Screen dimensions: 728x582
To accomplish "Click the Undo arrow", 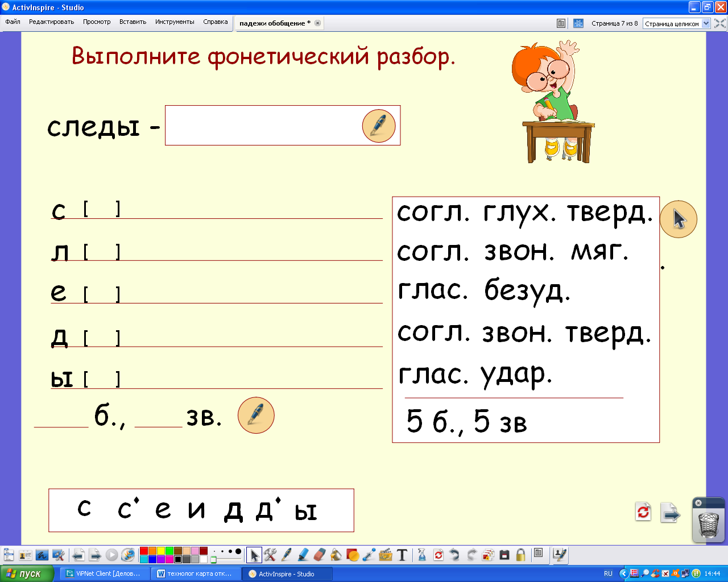I will click(x=454, y=555).
